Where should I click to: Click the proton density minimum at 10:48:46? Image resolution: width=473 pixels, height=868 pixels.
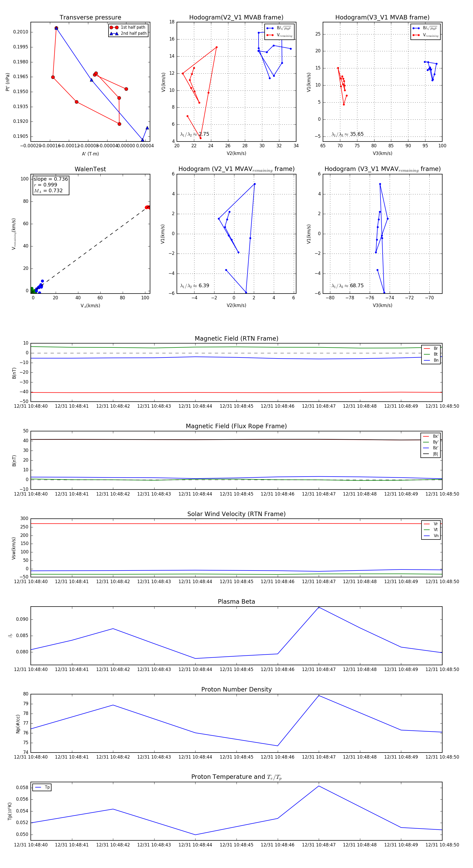[x=277, y=746]
